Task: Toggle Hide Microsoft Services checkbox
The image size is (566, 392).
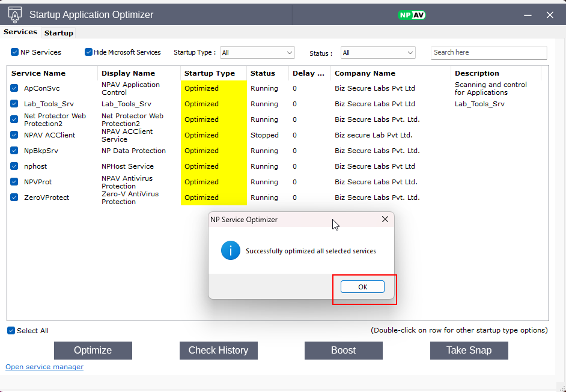Action: (x=89, y=52)
